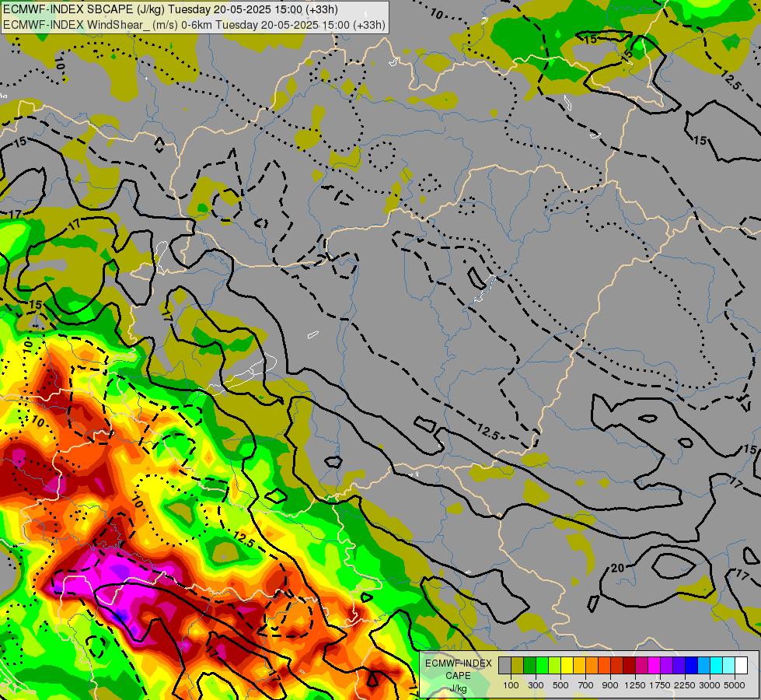Click the pure yellow legend swatch
The image size is (761, 700).
(x=567, y=665)
